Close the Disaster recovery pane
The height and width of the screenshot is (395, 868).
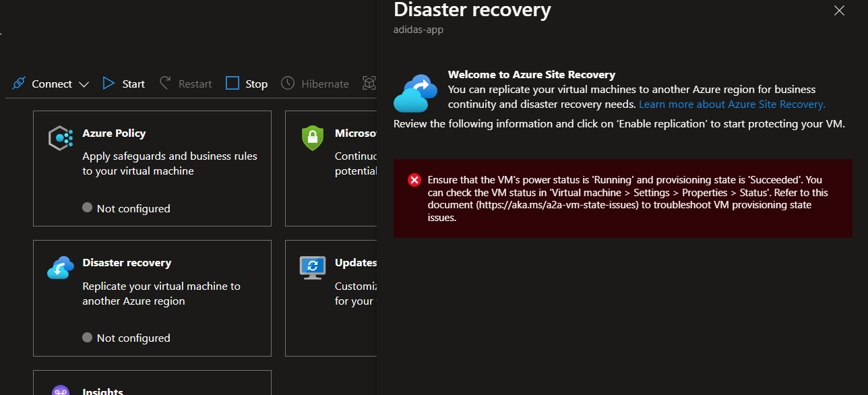click(x=838, y=11)
